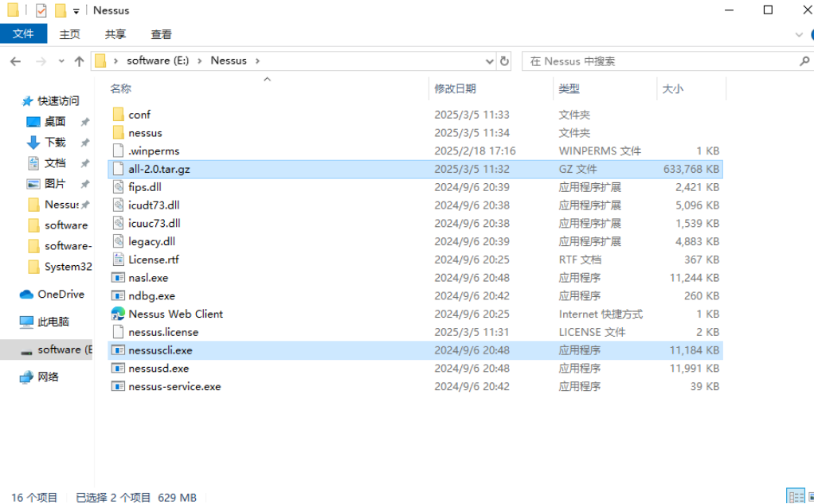Select the icuuc73.dll file icon
814x504 pixels.
(119, 223)
